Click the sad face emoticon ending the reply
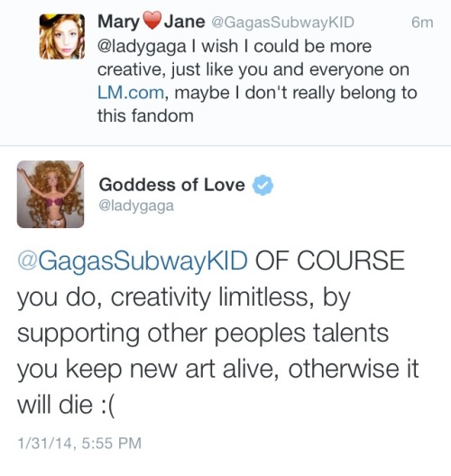This screenshot has width=451, height=476. [108, 406]
